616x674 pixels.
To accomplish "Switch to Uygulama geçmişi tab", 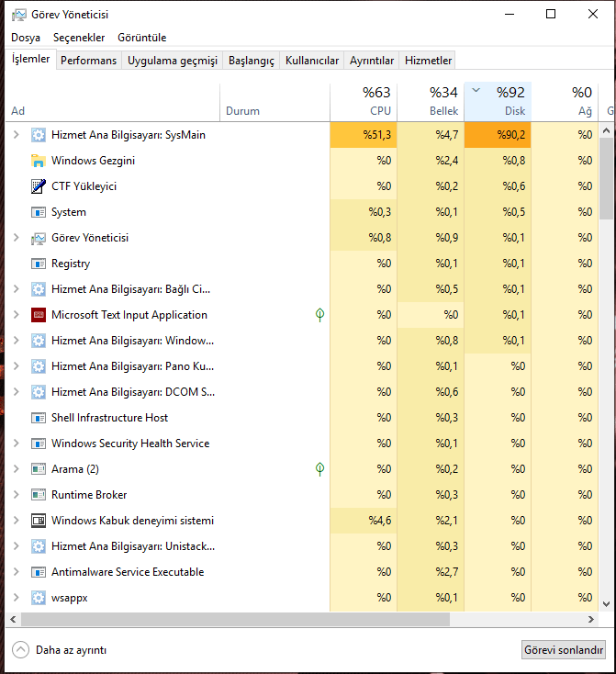I will coord(173,61).
